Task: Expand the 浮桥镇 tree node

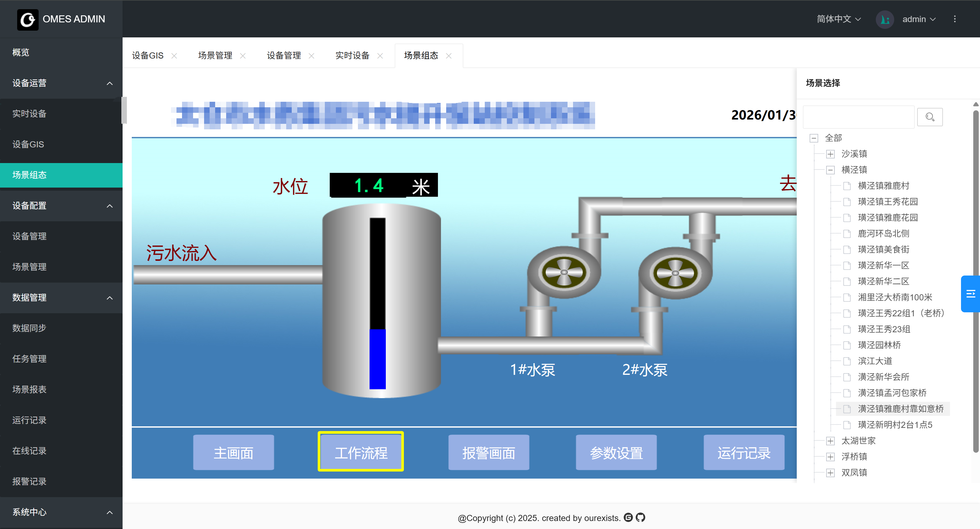Action: coord(830,456)
